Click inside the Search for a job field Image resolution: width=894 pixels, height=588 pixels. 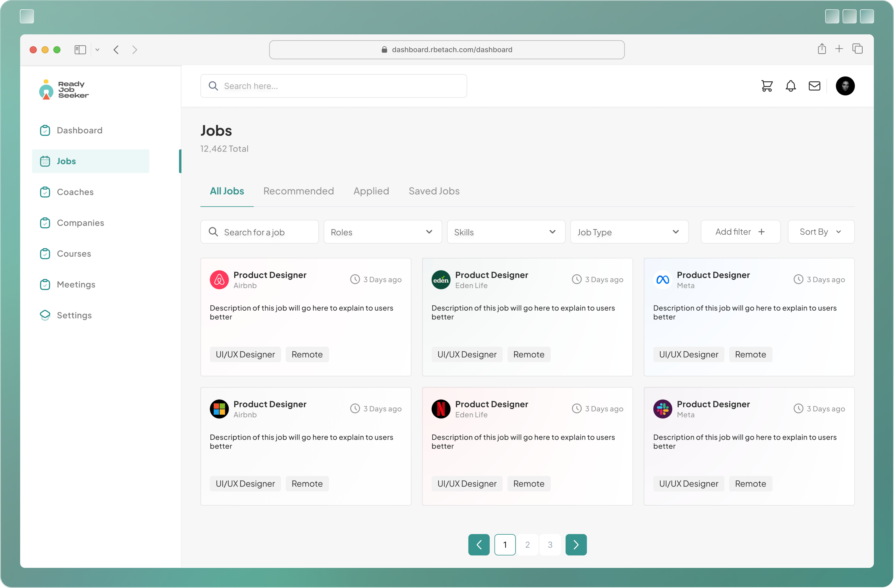coord(259,232)
